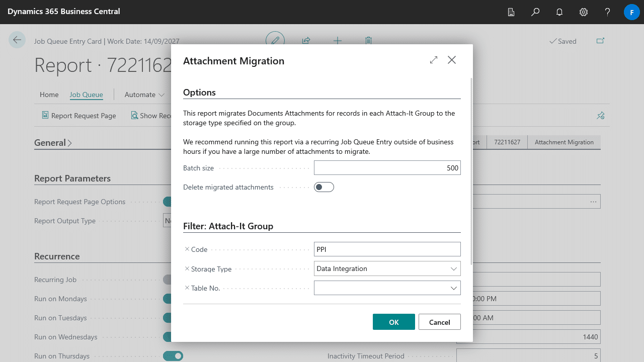
Task: Click the Batch size input field
Action: [387, 168]
